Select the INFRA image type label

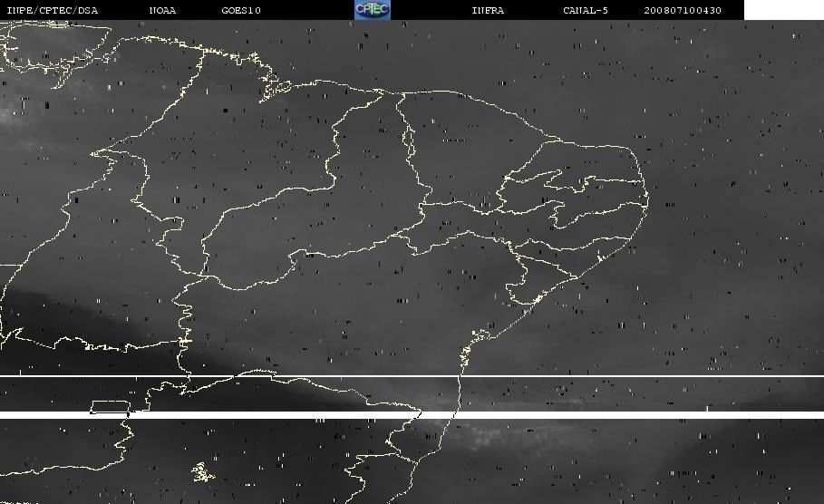coord(488,11)
